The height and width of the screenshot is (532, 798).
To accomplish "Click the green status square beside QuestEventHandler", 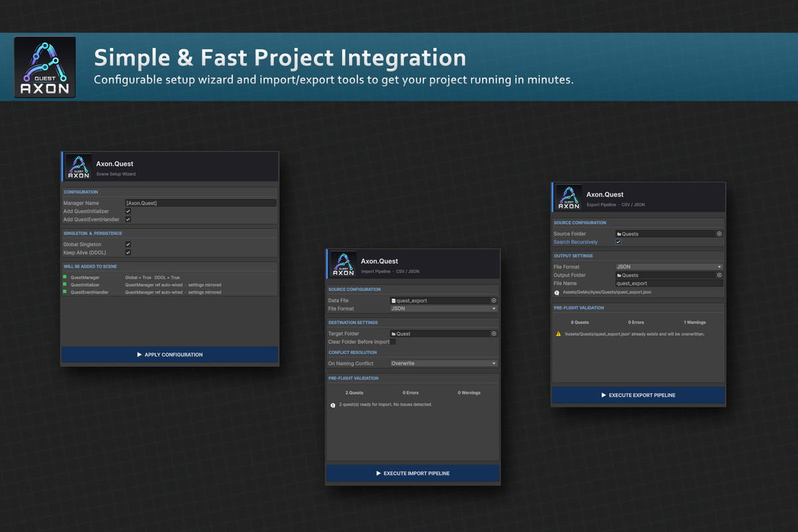I will coord(65,292).
